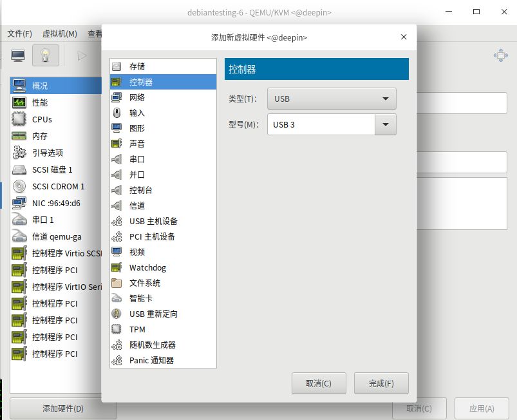Viewport: 517px width, 420px height.
Task: Show graphical console monitor toolbar icon
Action: point(18,55)
